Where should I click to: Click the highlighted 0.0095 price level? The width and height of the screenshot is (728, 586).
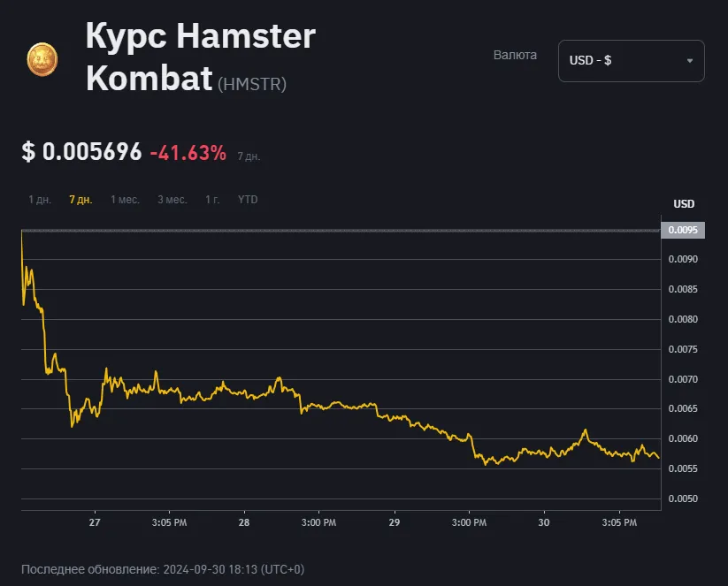pos(683,230)
